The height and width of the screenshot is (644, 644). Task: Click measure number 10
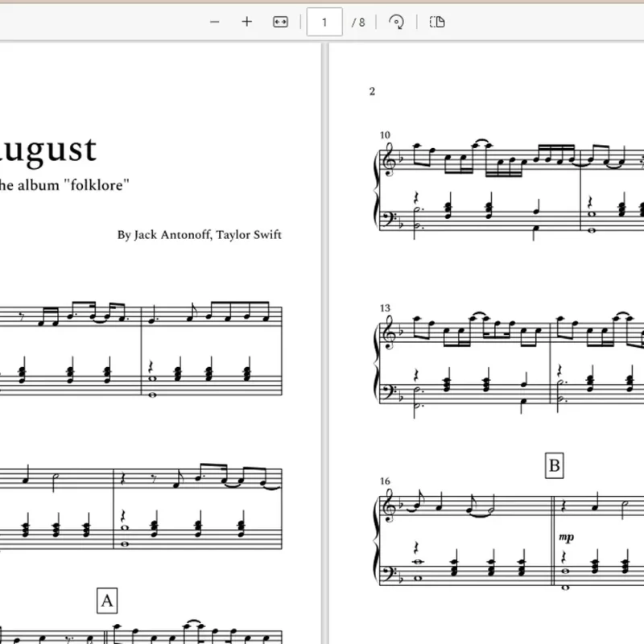pyautogui.click(x=385, y=134)
